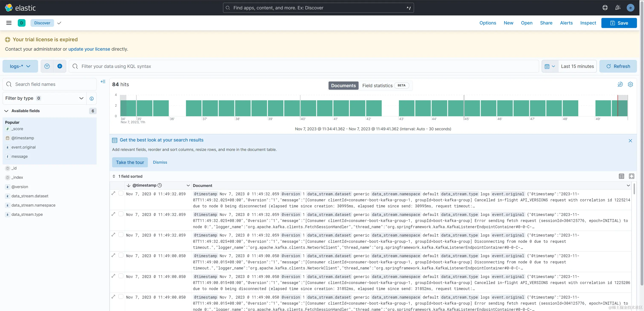Click the Take the tour button

[x=130, y=162]
